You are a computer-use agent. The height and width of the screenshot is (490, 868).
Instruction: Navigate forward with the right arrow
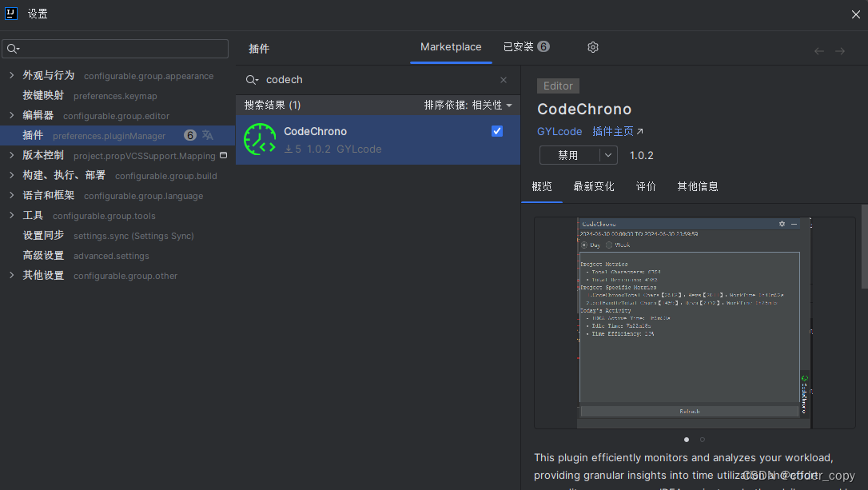(x=840, y=51)
